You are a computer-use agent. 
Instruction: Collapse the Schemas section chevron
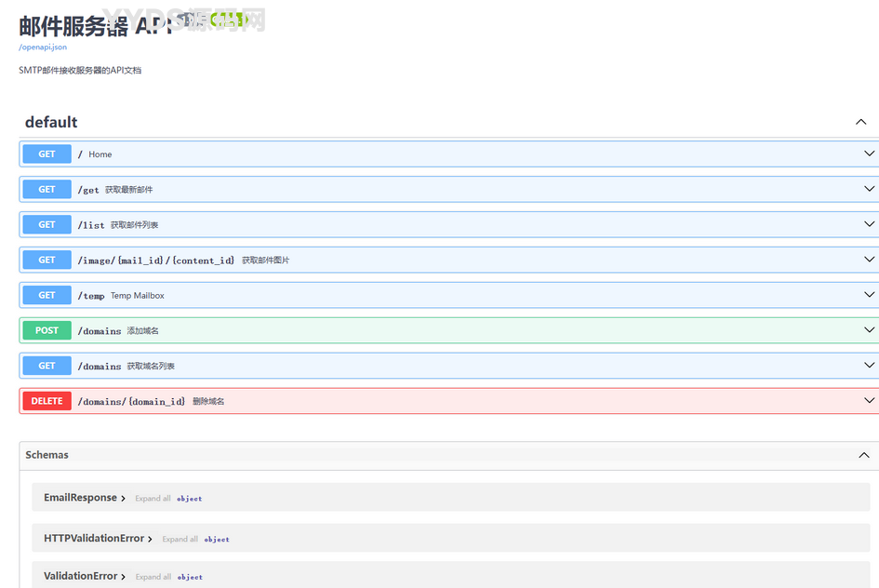(864, 455)
